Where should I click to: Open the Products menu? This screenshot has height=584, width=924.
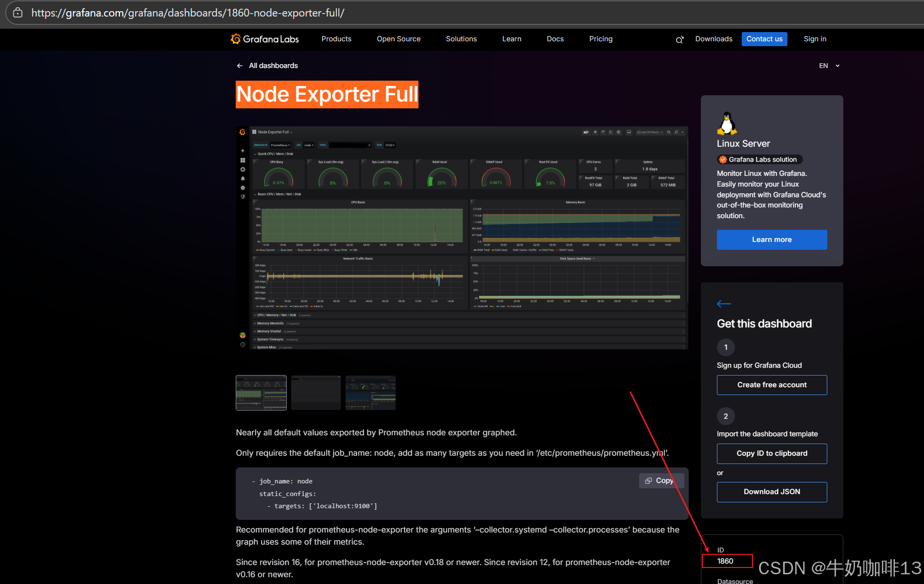[336, 39]
